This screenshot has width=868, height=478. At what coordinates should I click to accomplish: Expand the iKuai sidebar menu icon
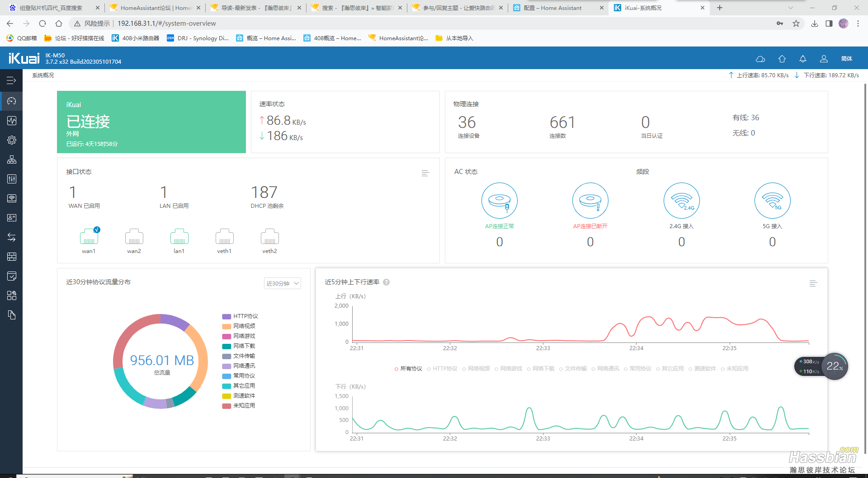pyautogui.click(x=11, y=81)
